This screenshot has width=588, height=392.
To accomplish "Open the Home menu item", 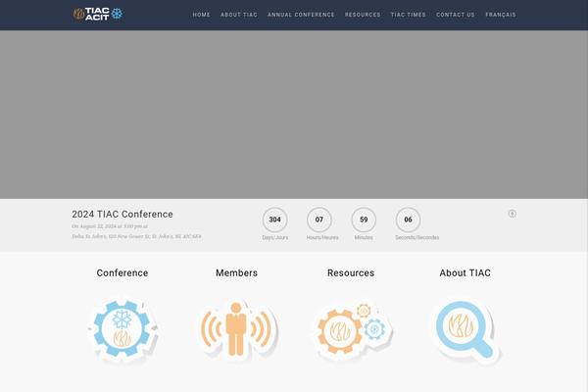I will tap(201, 15).
